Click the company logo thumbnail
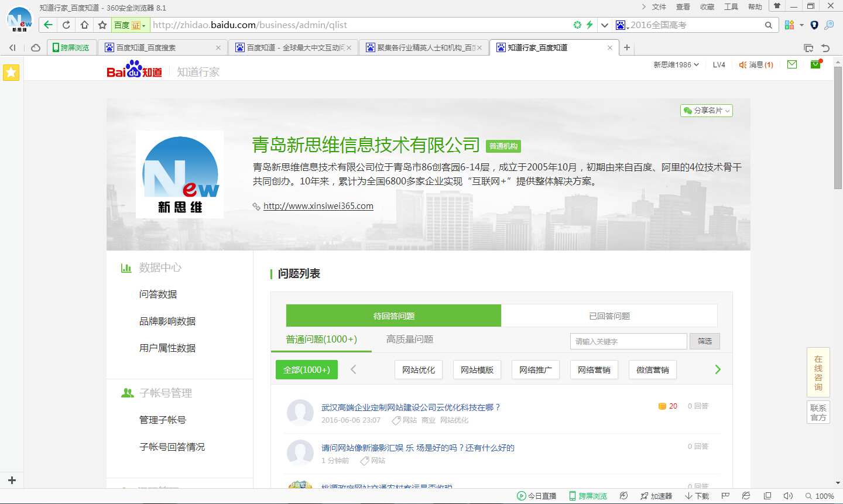This screenshot has width=843, height=504. point(180,174)
